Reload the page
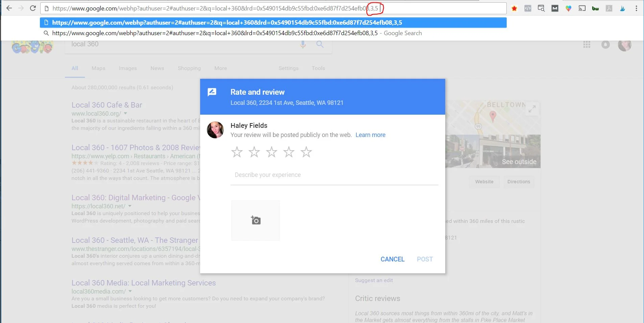This screenshot has height=323, width=644. click(x=33, y=8)
